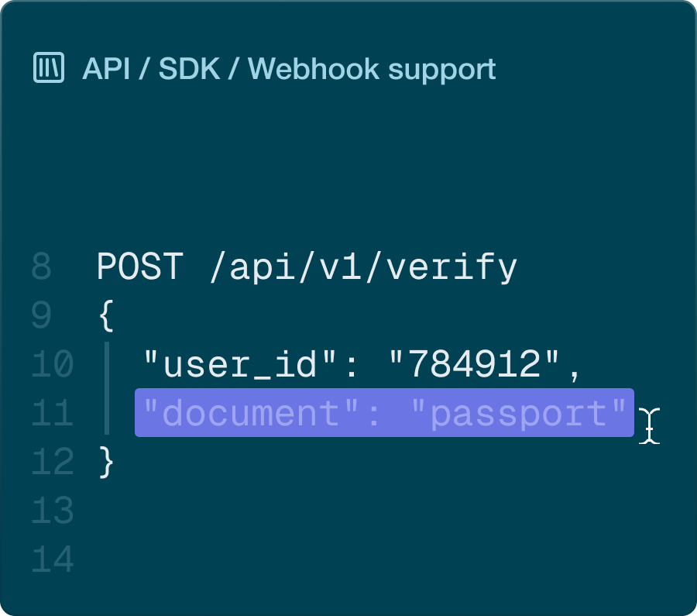Click line number 12 in the gutter
697x616 pixels.
point(53,463)
